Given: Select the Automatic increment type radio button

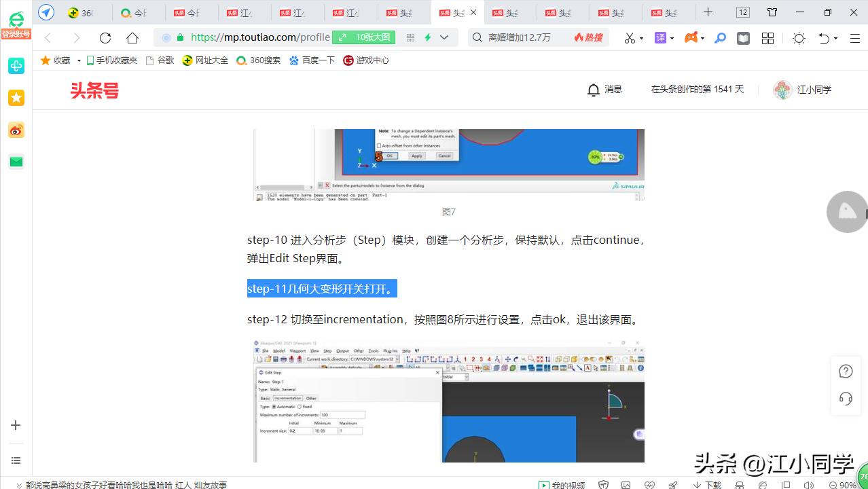Looking at the screenshot, I should tap(274, 407).
